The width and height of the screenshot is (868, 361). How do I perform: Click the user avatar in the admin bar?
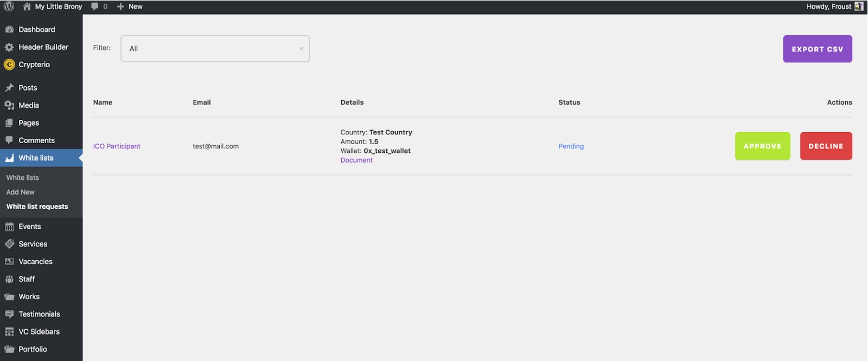tap(859, 7)
